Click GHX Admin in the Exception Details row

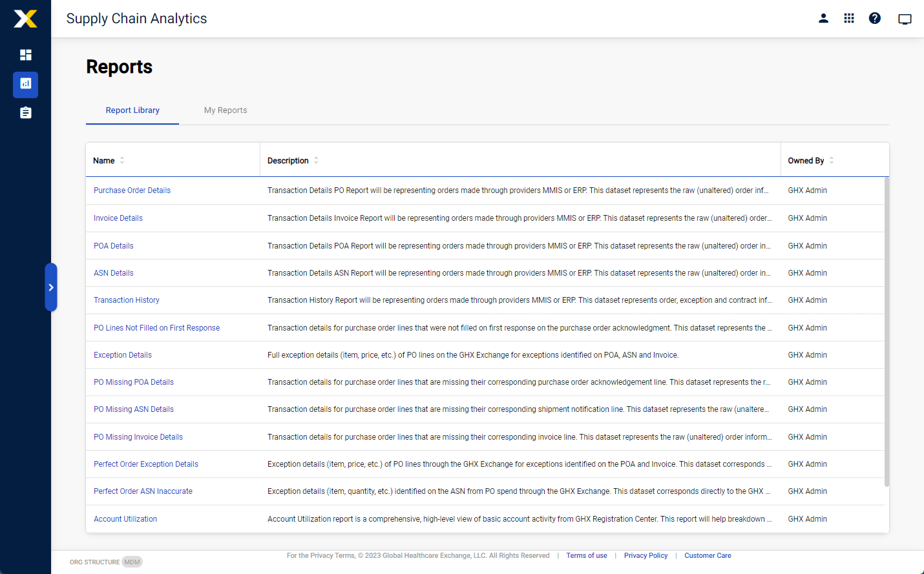point(807,355)
